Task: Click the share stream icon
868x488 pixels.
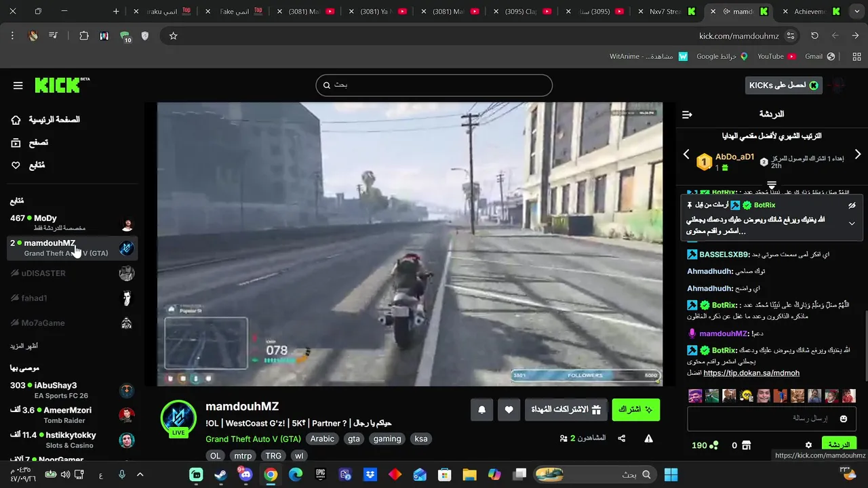Action: (622, 439)
